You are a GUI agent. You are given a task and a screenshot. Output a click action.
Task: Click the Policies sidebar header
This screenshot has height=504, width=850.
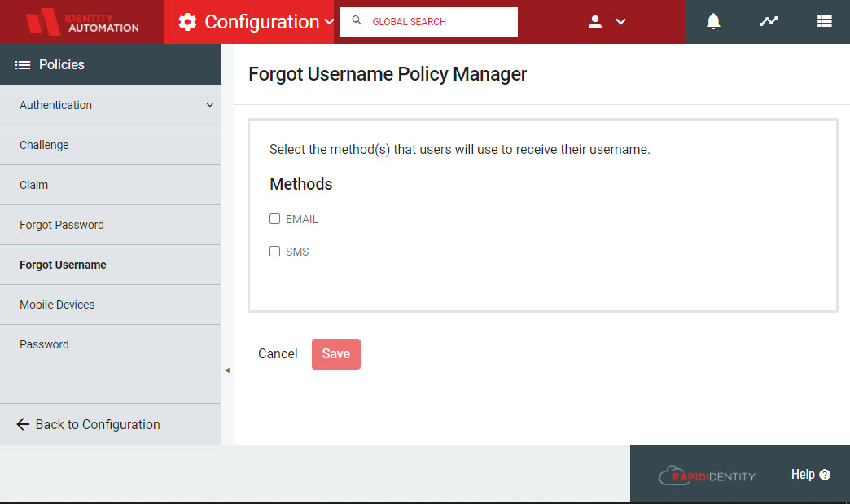click(x=111, y=65)
